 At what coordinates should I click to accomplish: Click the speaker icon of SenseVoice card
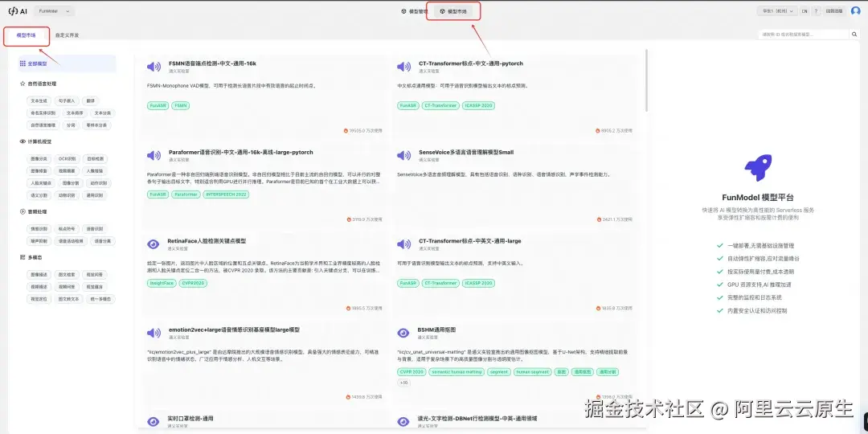click(403, 156)
